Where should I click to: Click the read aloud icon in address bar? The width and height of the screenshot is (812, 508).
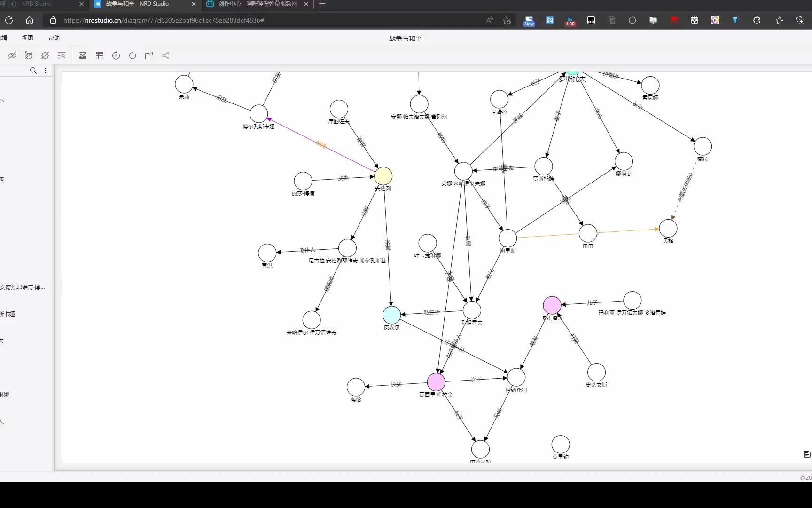coord(490,20)
